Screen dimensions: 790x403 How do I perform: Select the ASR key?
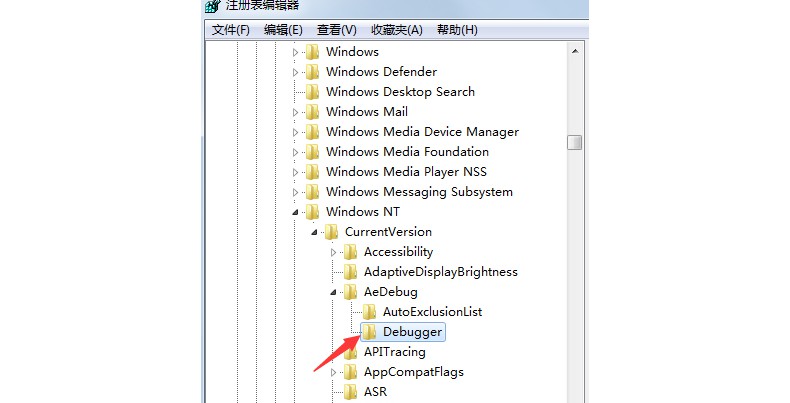[x=376, y=392]
